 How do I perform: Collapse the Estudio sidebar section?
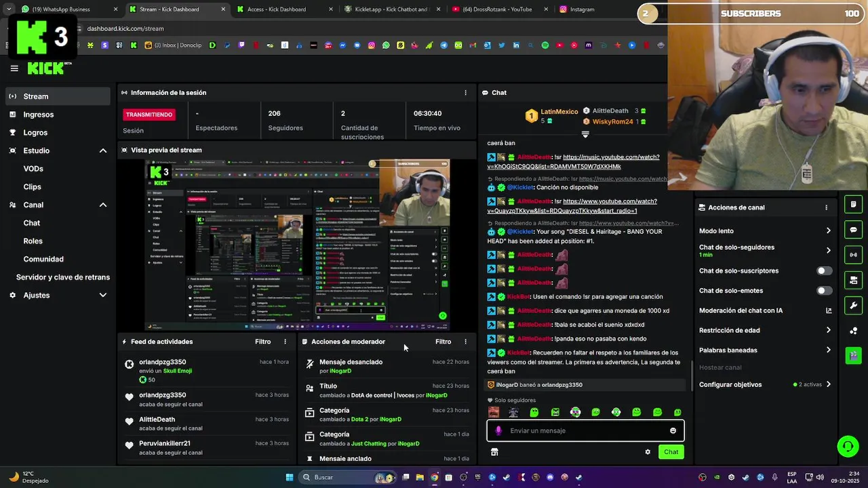103,150
